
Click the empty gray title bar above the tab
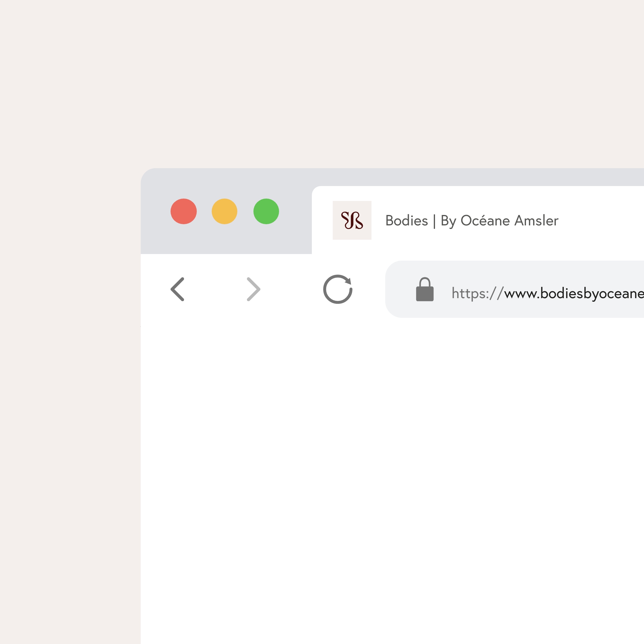433,177
